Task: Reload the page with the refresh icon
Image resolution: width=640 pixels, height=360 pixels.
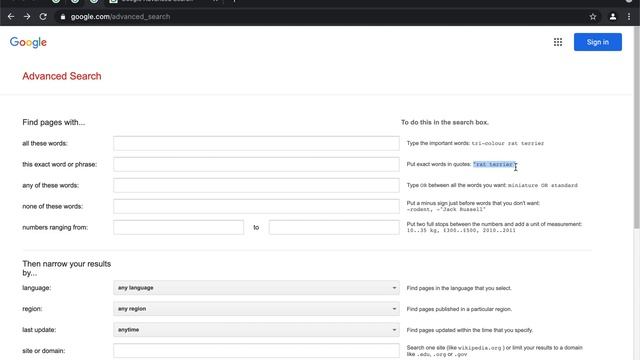Action: click(x=43, y=17)
